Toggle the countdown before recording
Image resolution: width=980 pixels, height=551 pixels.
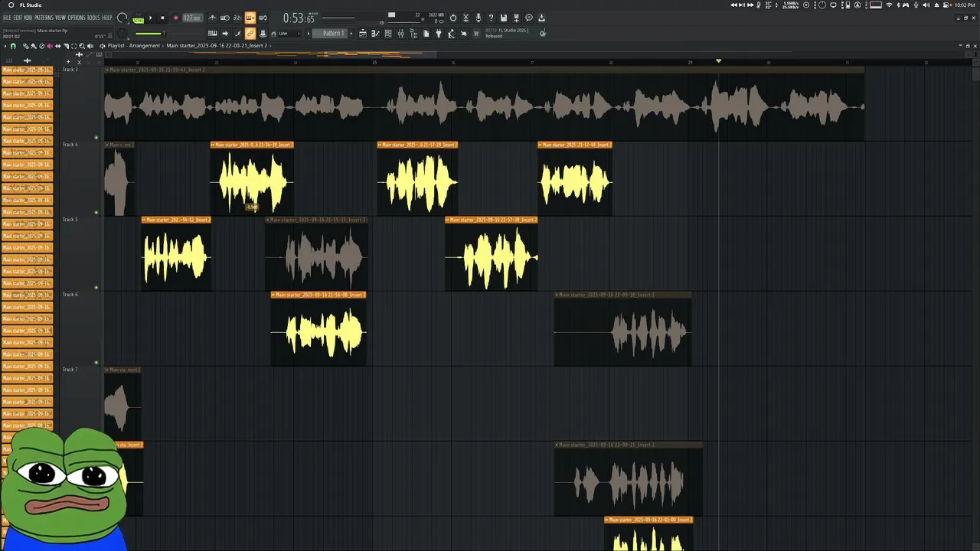point(237,18)
